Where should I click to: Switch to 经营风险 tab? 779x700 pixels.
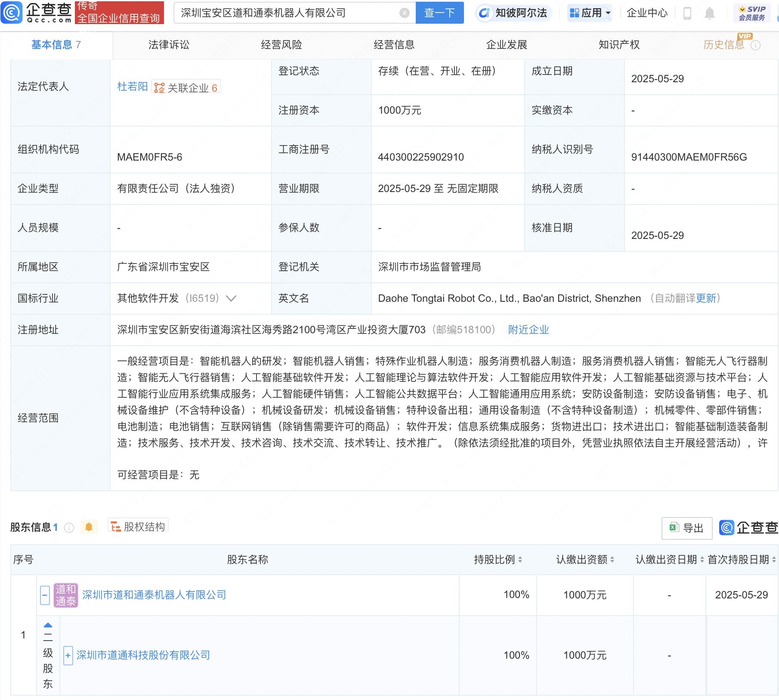[281, 45]
